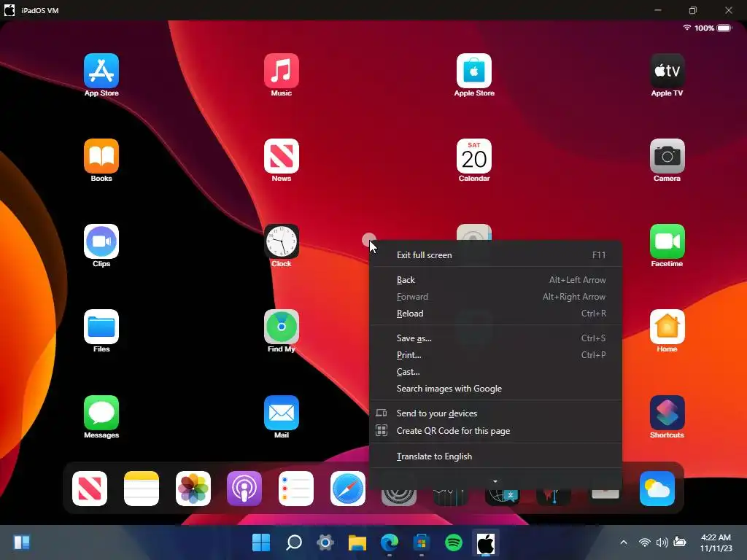Open the taskbar clock showing 4:22 AM
Viewport: 747px width, 560px height.
716,542
